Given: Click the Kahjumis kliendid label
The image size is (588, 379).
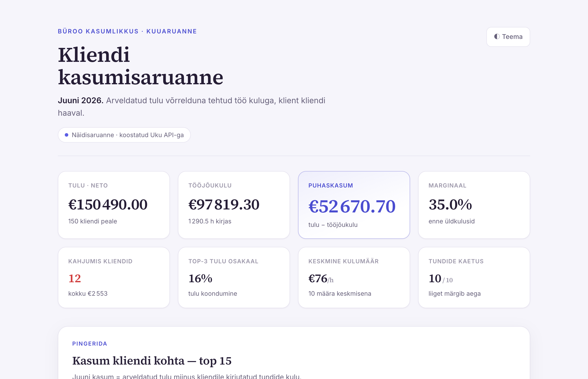Looking at the screenshot, I should pos(100,261).
